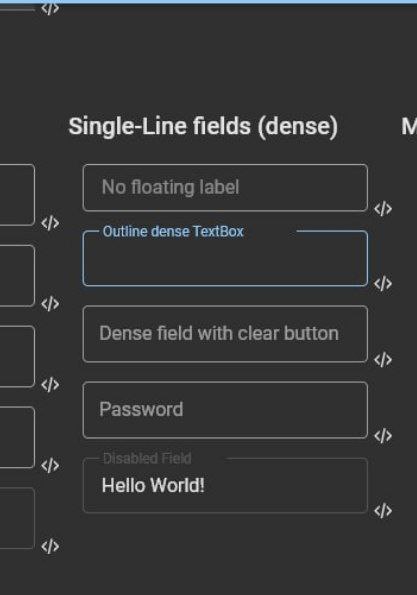The height and width of the screenshot is (595, 417).
Task: Select the Dense field with clear button
Action: (225, 334)
